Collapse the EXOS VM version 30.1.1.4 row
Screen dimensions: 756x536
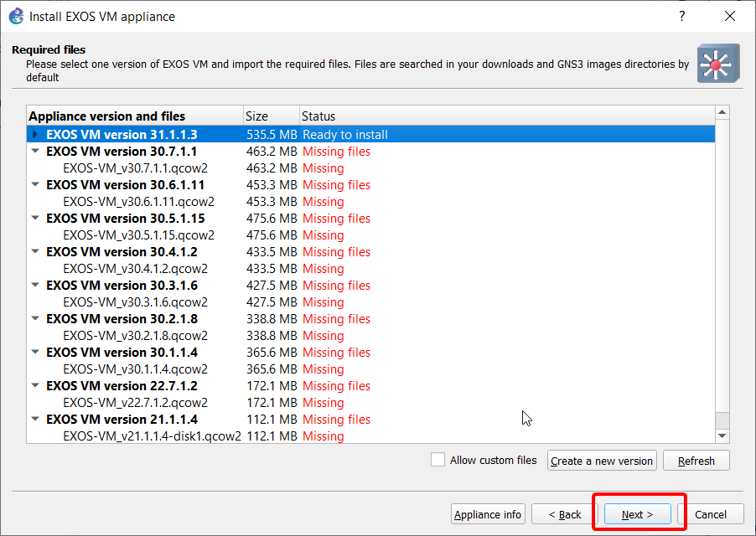pyautogui.click(x=34, y=352)
